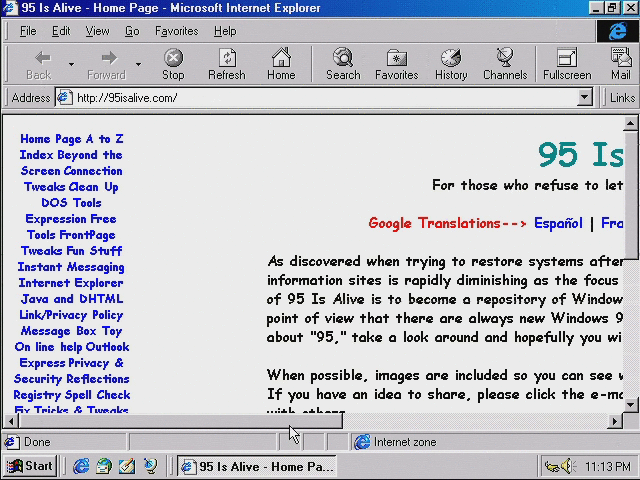Image resolution: width=640 pixels, height=480 pixels.
Task: Click the Start button
Action: tap(30, 466)
